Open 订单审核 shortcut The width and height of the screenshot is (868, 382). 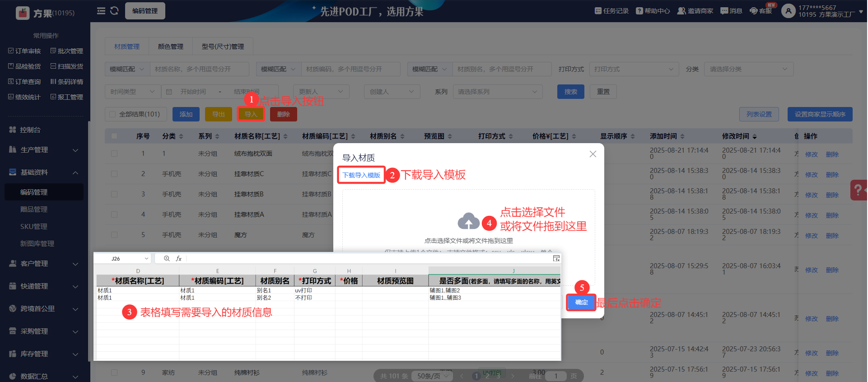click(24, 51)
